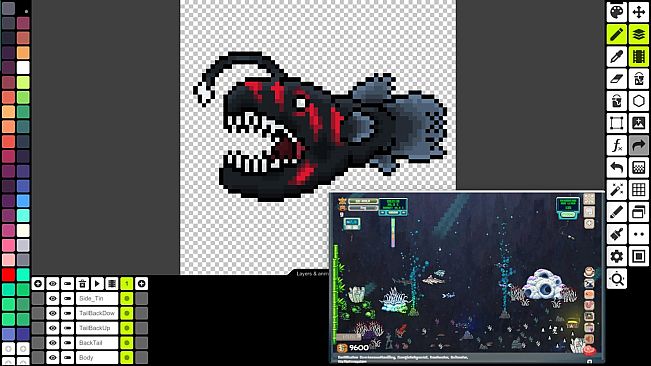Play the animation preview
This screenshot has width=651, height=366.
[x=97, y=284]
